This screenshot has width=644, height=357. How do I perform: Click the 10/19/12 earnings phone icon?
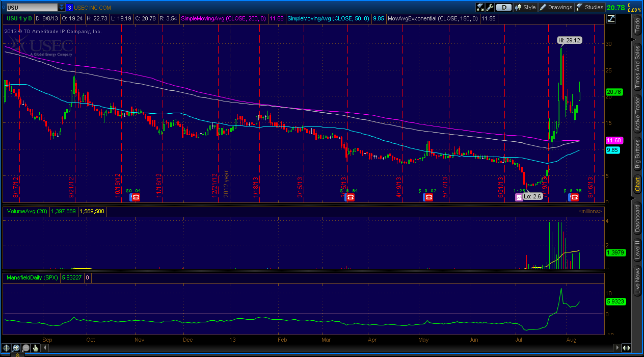coord(136,197)
